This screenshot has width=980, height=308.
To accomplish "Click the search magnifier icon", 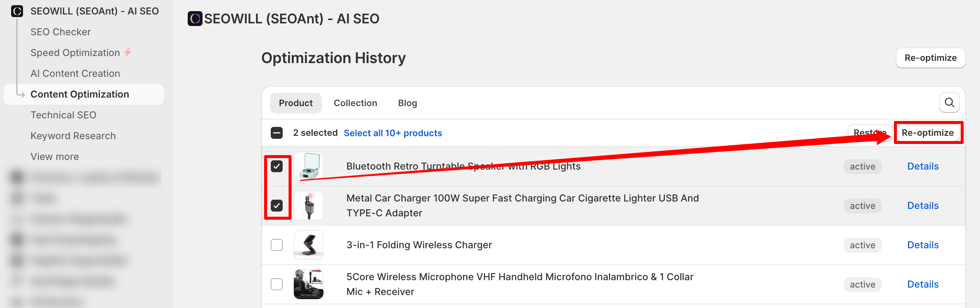I will (949, 103).
